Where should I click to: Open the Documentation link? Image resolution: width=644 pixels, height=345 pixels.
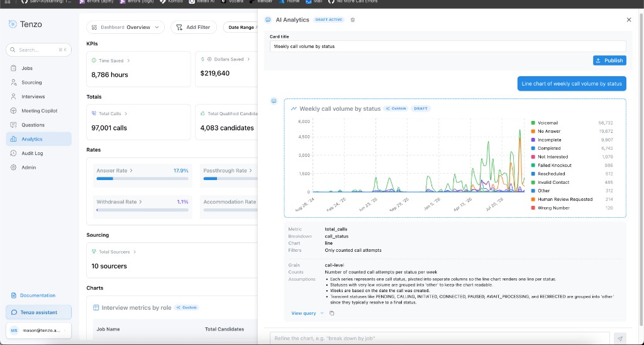pos(33,295)
